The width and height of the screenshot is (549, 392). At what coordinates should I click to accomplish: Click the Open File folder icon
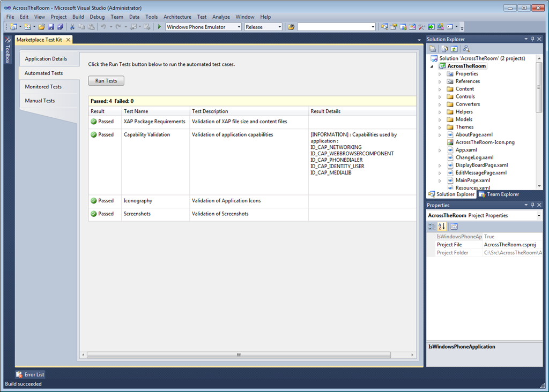[x=41, y=27]
